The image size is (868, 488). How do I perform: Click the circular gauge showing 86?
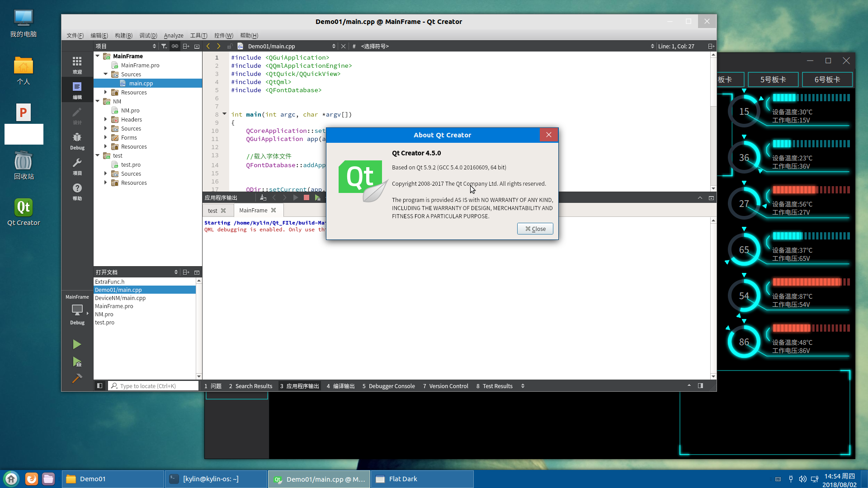[x=744, y=342]
